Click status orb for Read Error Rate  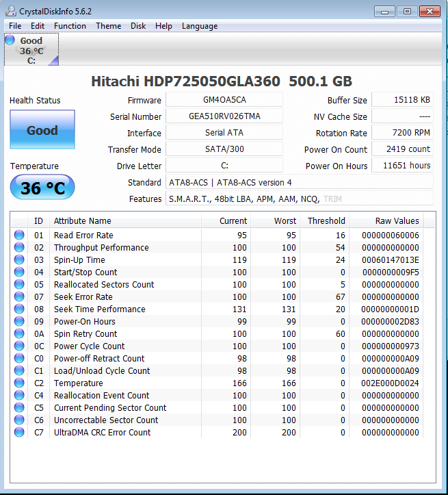(19, 235)
